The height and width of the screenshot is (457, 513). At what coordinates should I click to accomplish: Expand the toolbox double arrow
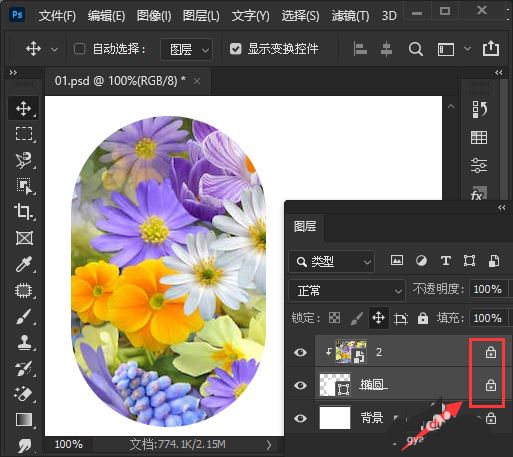[13, 73]
